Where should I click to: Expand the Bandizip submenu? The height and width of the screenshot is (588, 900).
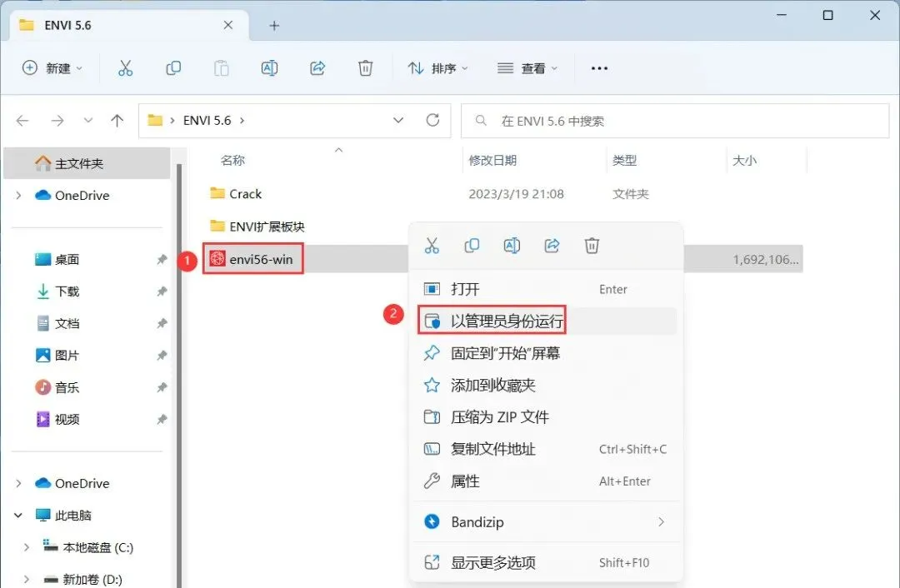[x=661, y=521]
